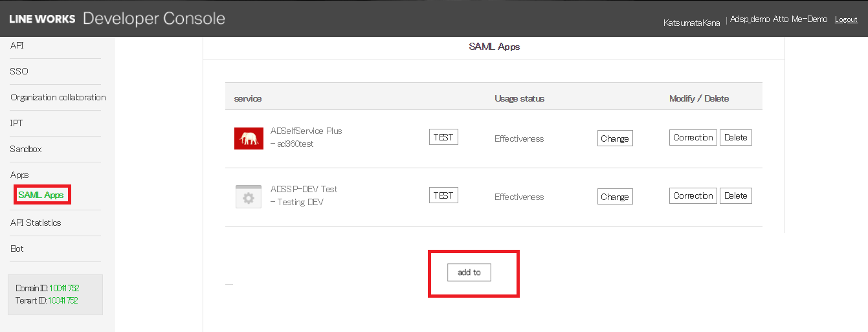Click the ADSelfService Plus elephant icon
This screenshot has height=332, width=868.
point(249,138)
